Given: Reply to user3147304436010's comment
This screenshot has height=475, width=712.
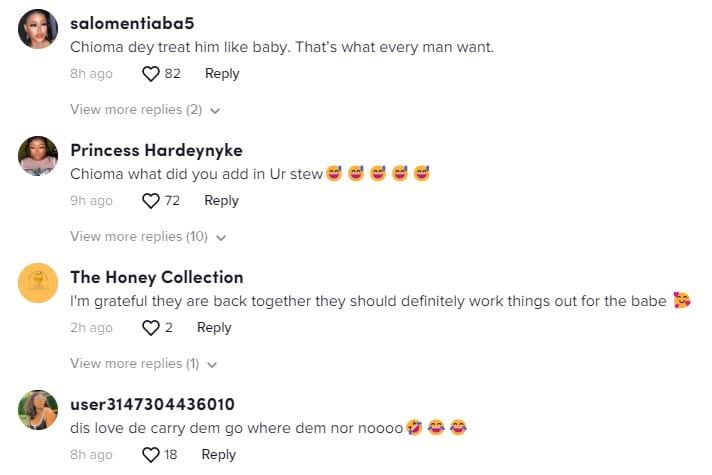Looking at the screenshot, I should [219, 455].
